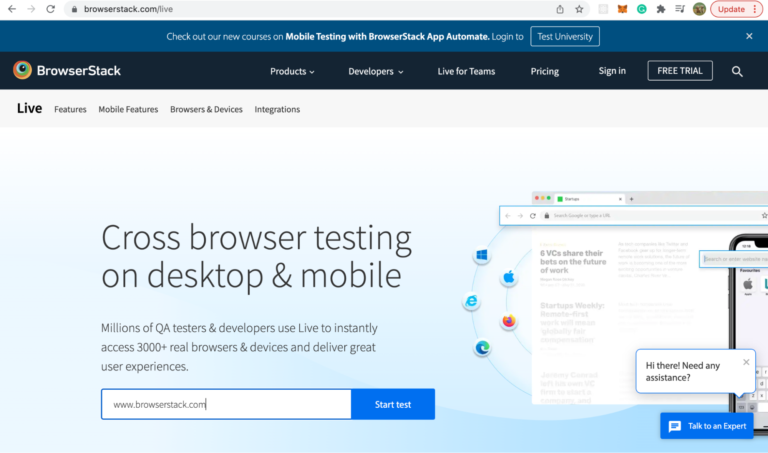Click the Firefox browser icon
Image resolution: width=768 pixels, height=453 pixels.
(509, 321)
